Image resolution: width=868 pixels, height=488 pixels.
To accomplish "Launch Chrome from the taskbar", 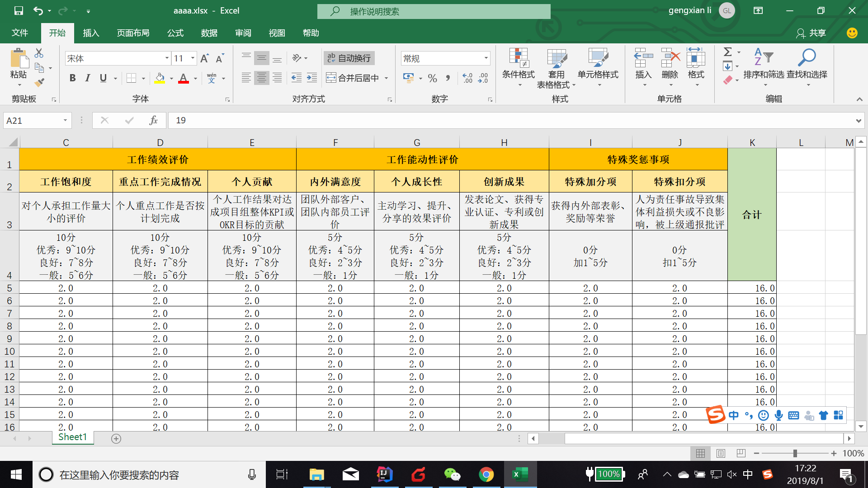I will click(x=486, y=474).
